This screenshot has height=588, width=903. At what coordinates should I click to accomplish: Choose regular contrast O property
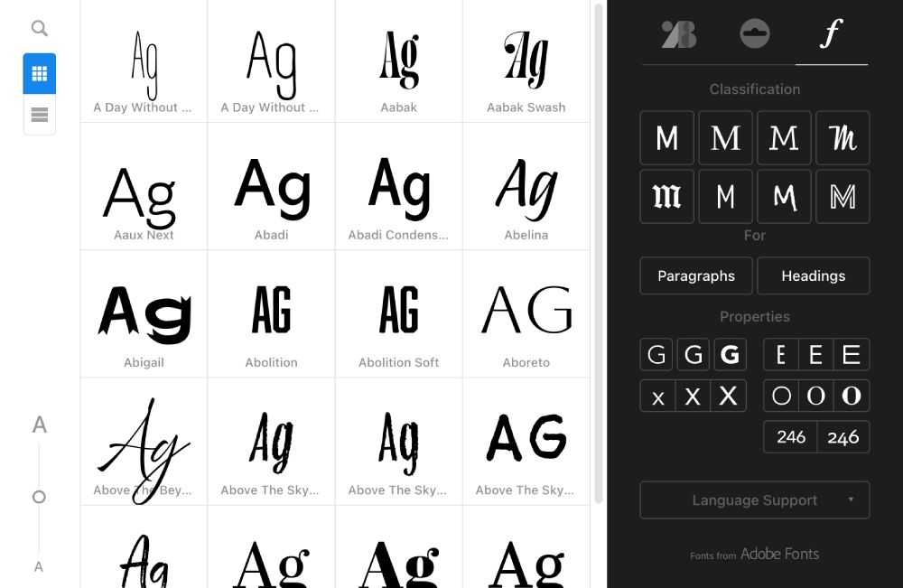816,396
